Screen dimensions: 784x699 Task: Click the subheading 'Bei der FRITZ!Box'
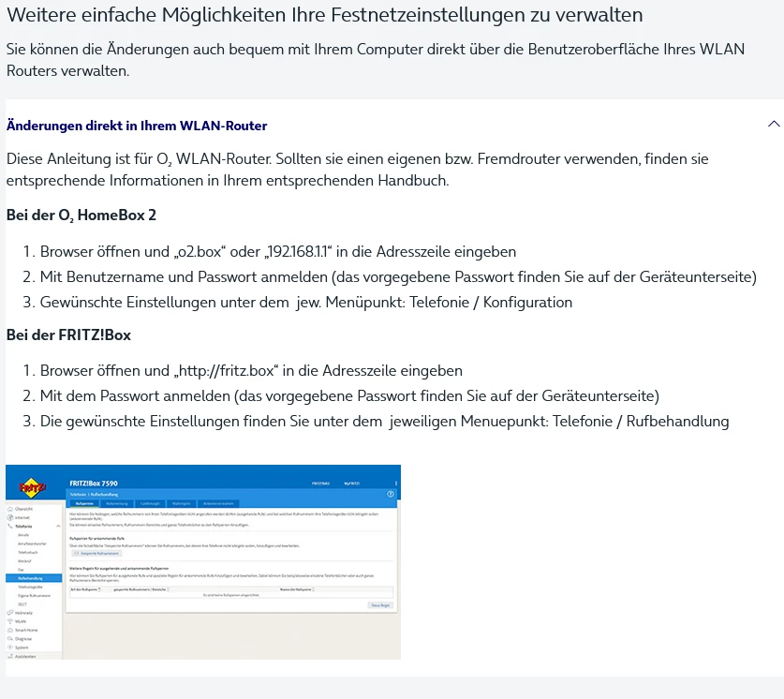(68, 335)
